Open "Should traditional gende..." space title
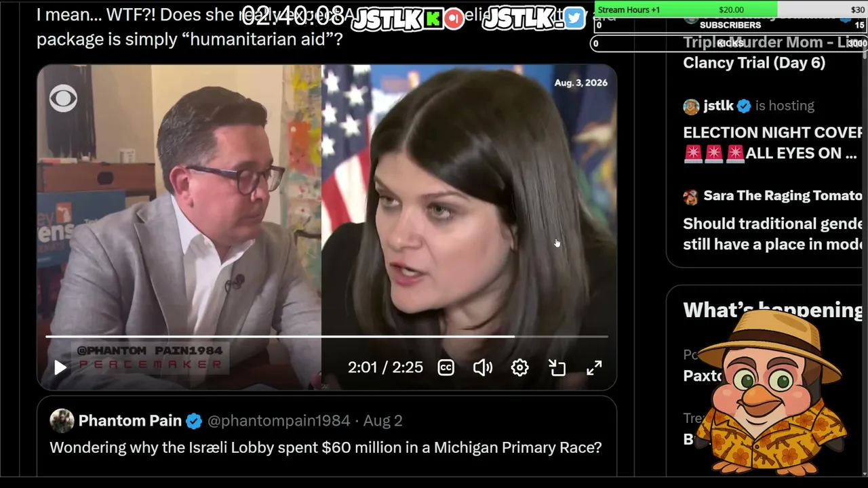The width and height of the screenshot is (868, 488). pyautogui.click(x=773, y=234)
